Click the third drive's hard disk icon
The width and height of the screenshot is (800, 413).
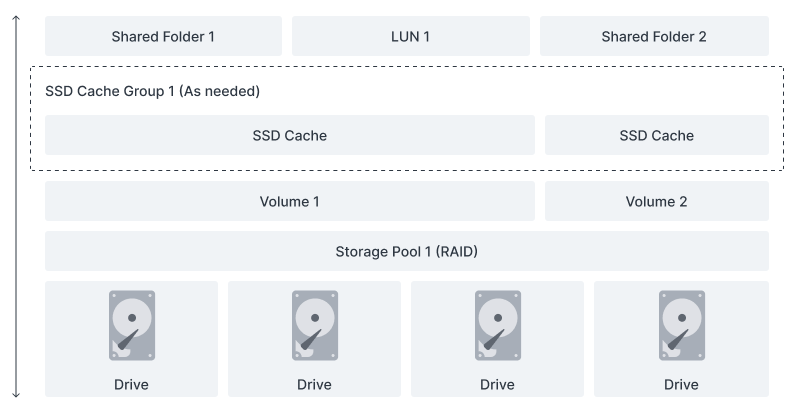point(498,326)
